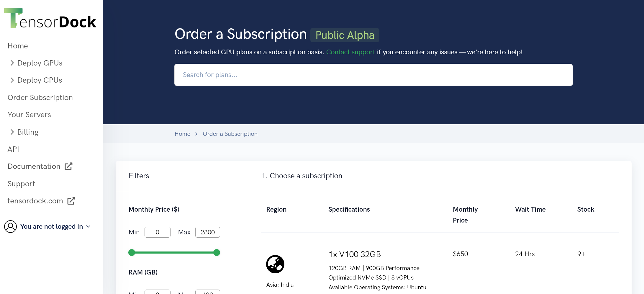Click the 'Search for plans' field
The image size is (644, 294).
click(x=373, y=75)
